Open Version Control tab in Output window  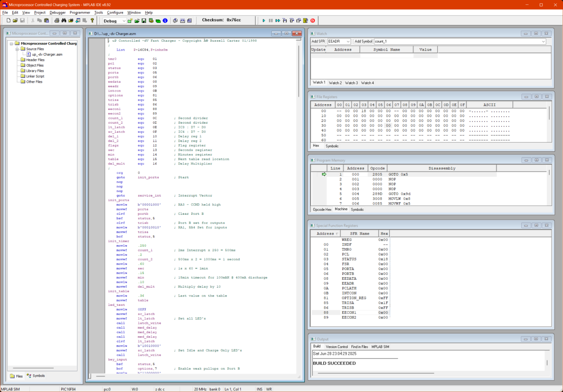[x=336, y=347]
